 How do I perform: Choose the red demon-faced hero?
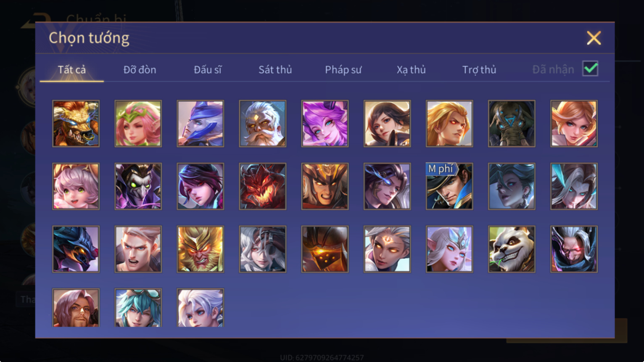point(263,186)
